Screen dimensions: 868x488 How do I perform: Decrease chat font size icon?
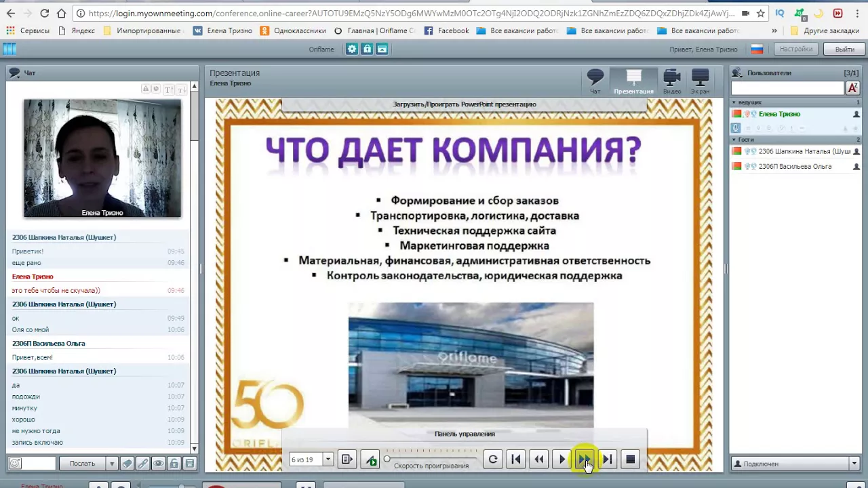pyautogui.click(x=182, y=89)
